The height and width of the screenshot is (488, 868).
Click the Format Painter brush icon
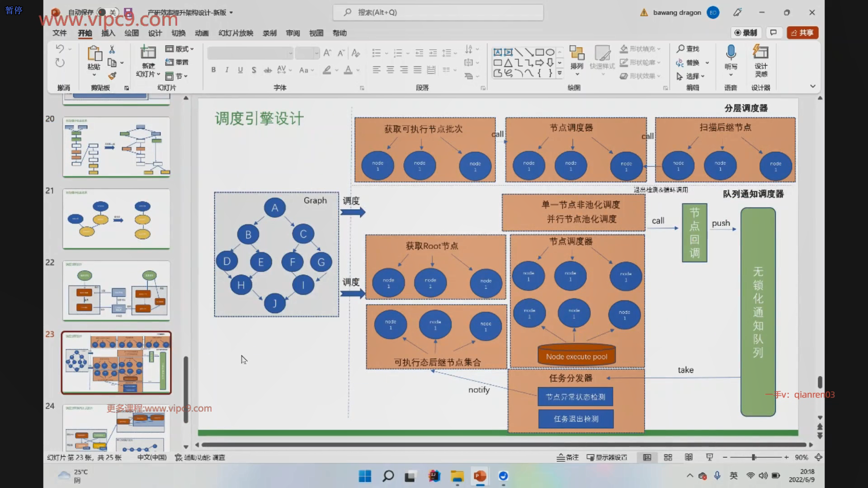pyautogui.click(x=112, y=76)
